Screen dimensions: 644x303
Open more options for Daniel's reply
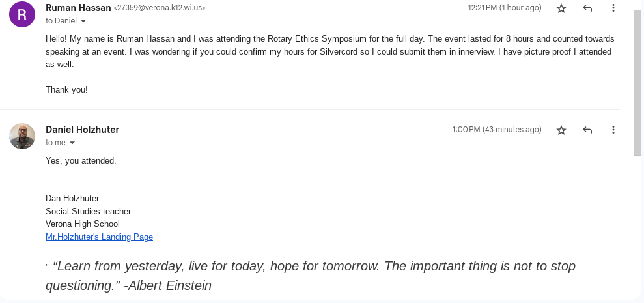[613, 130]
